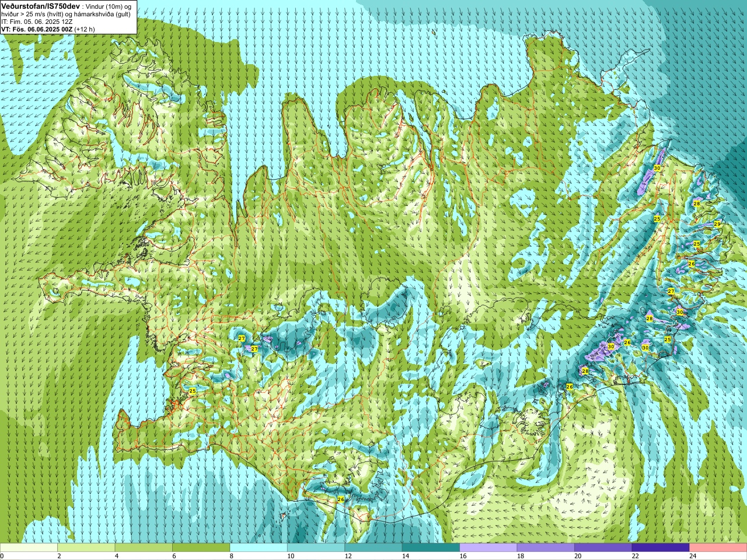Click the 2–4 m/s light green legend swatch
Screen dimensions: 747x560
[86, 548]
